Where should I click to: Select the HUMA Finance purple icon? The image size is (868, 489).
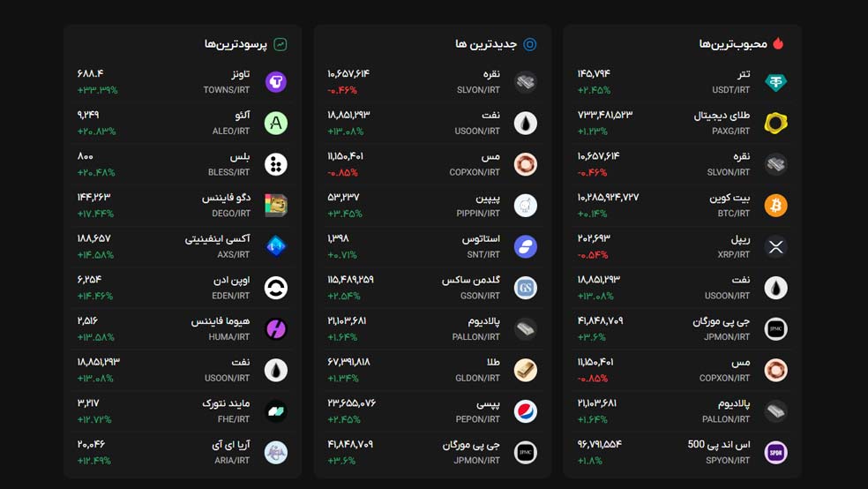coord(276,329)
